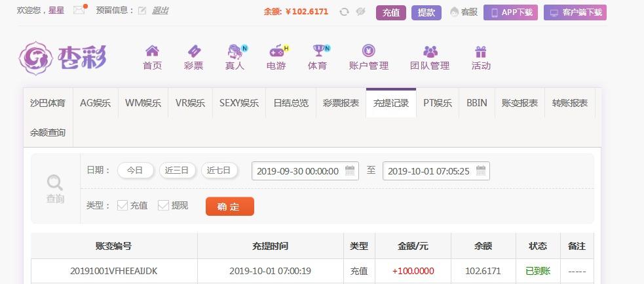Toggle balance visibility eye icon

tap(360, 12)
